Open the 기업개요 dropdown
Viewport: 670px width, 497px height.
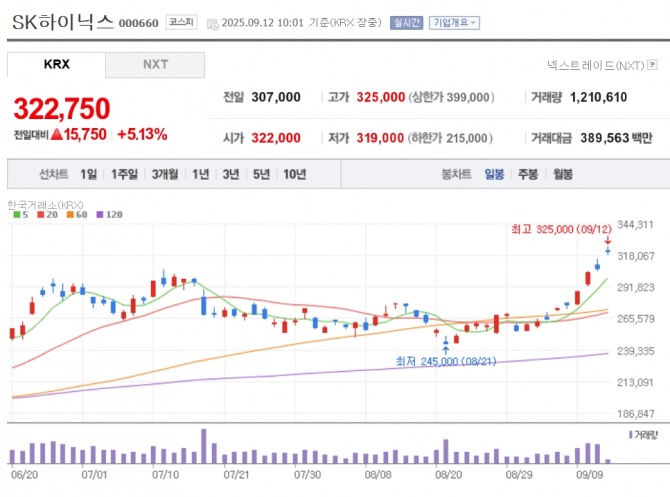[x=454, y=23]
